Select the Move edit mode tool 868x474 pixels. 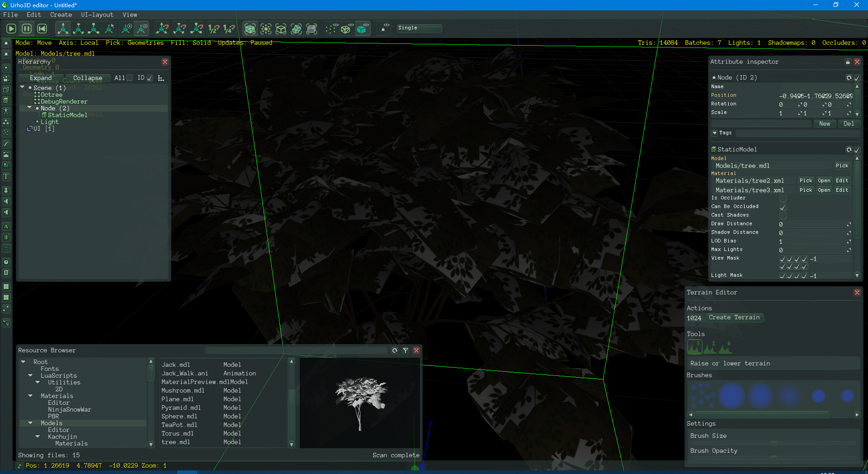coord(63,29)
